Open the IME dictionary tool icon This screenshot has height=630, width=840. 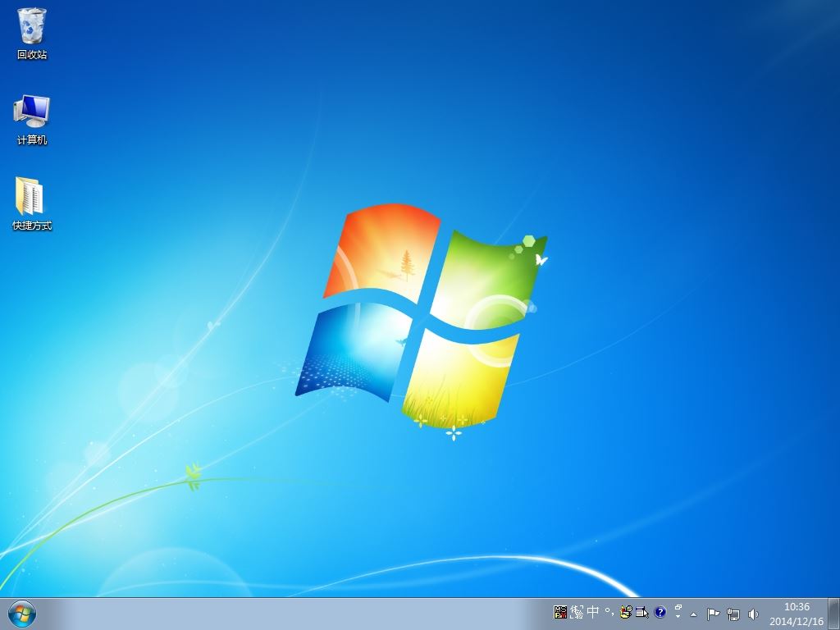pyautogui.click(x=625, y=612)
